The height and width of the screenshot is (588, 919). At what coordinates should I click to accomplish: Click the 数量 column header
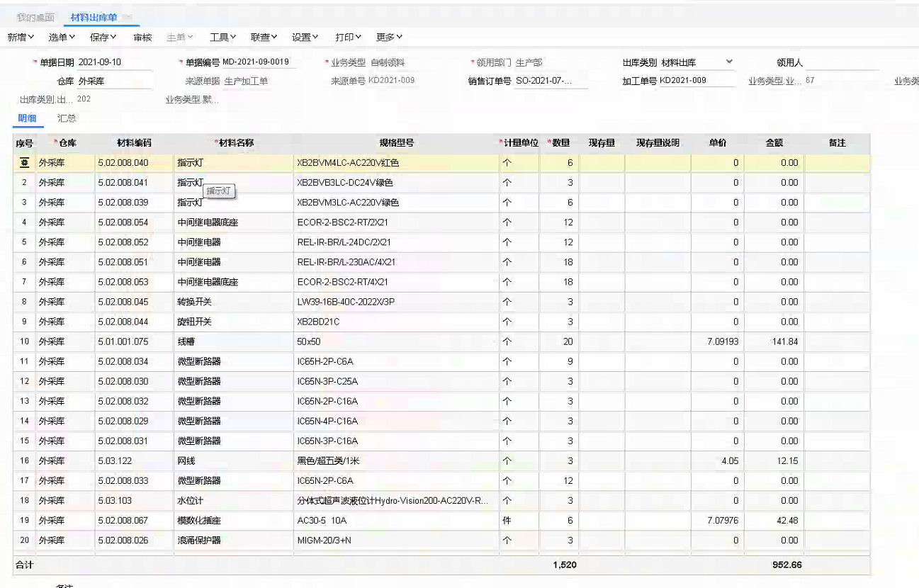coord(559,143)
